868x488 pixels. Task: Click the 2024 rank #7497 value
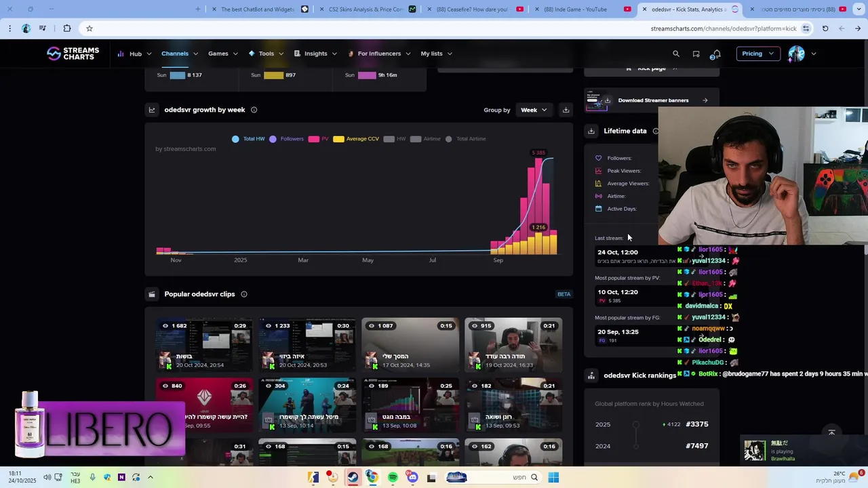click(x=697, y=446)
